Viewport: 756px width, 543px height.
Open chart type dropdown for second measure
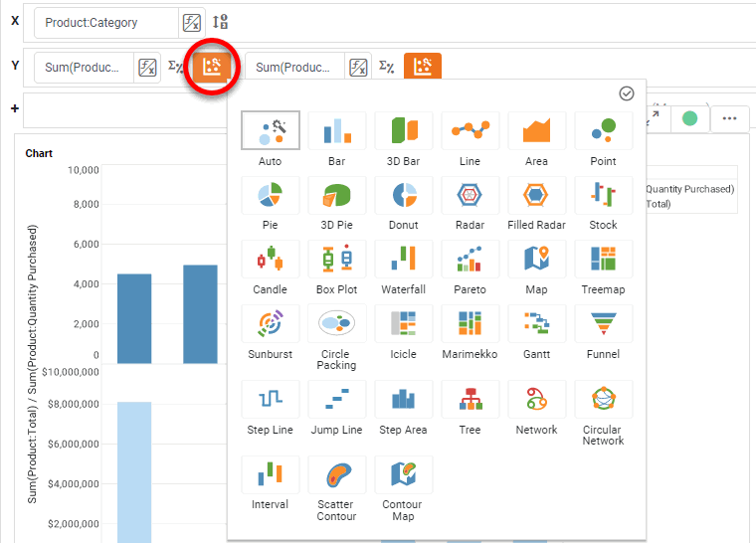click(423, 68)
